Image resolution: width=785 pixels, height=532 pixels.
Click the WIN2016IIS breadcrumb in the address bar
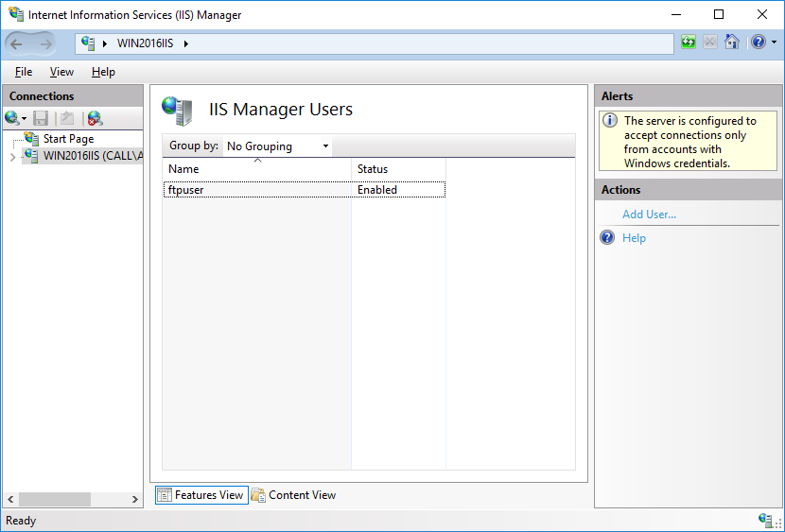tap(146, 43)
